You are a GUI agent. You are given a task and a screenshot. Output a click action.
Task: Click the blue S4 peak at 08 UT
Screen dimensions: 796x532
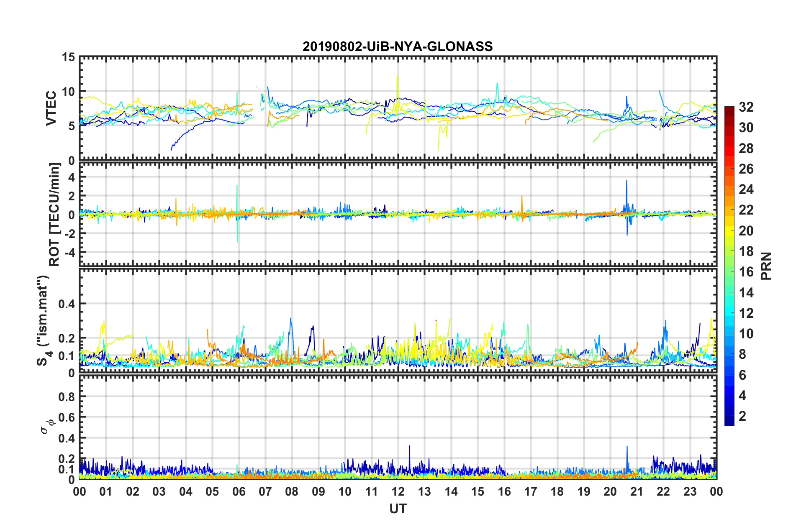291,319
